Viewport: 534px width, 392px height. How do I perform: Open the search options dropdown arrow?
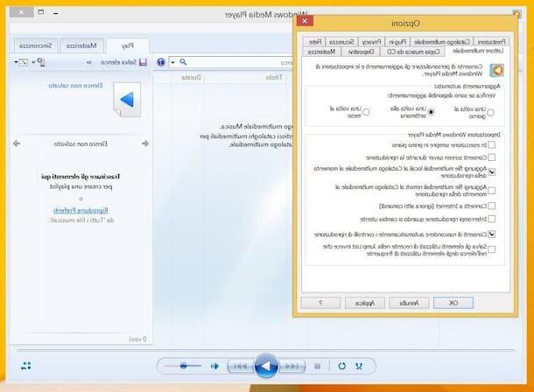(172, 62)
